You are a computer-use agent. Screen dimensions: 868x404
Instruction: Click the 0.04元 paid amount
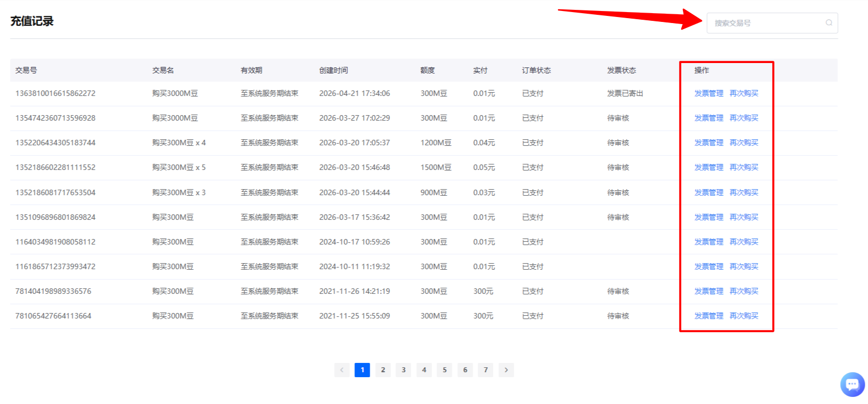[484, 143]
